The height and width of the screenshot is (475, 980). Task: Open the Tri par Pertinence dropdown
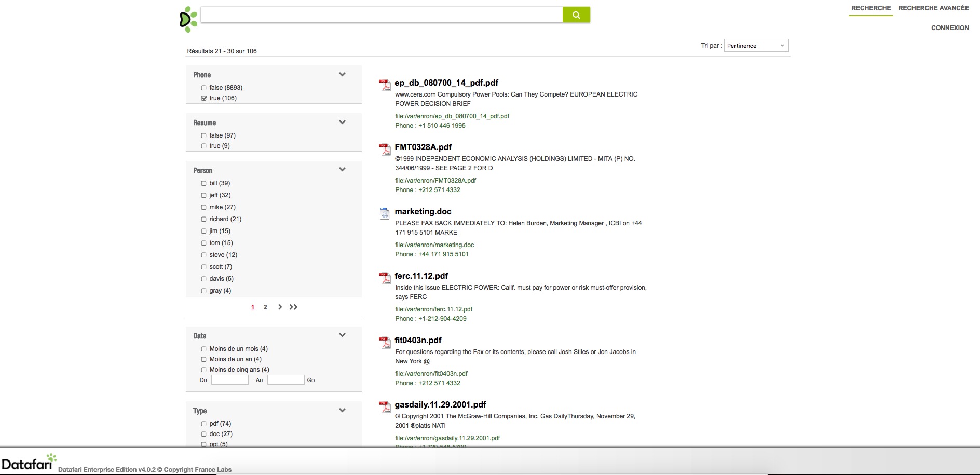[x=756, y=46]
